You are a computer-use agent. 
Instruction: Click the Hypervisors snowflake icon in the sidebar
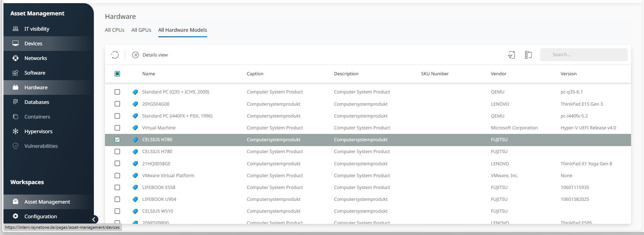coord(15,131)
